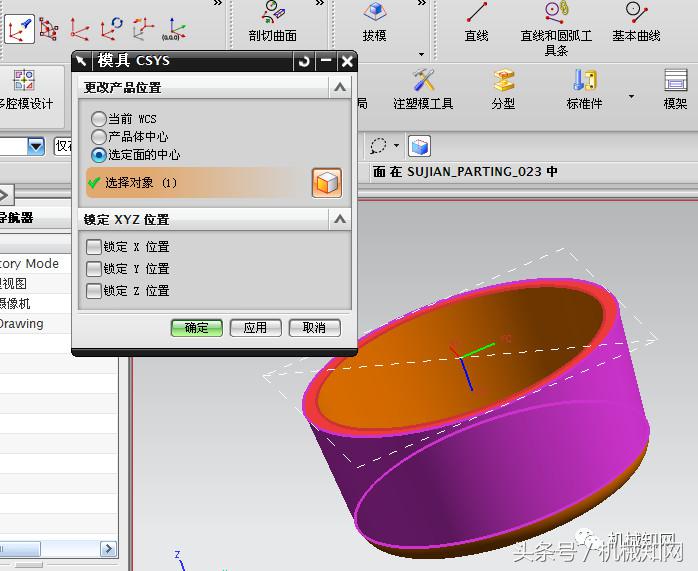Click the orange cube select-object icon
The height and width of the screenshot is (571, 698).
tap(327, 182)
